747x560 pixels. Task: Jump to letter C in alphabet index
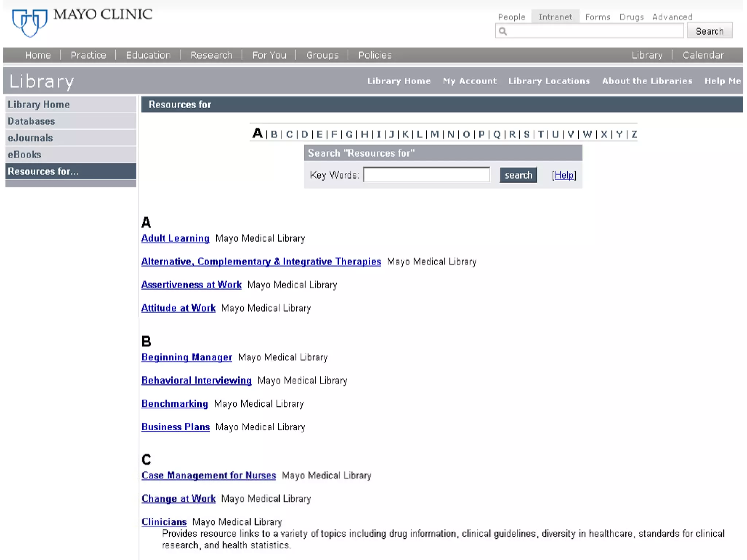pos(290,135)
